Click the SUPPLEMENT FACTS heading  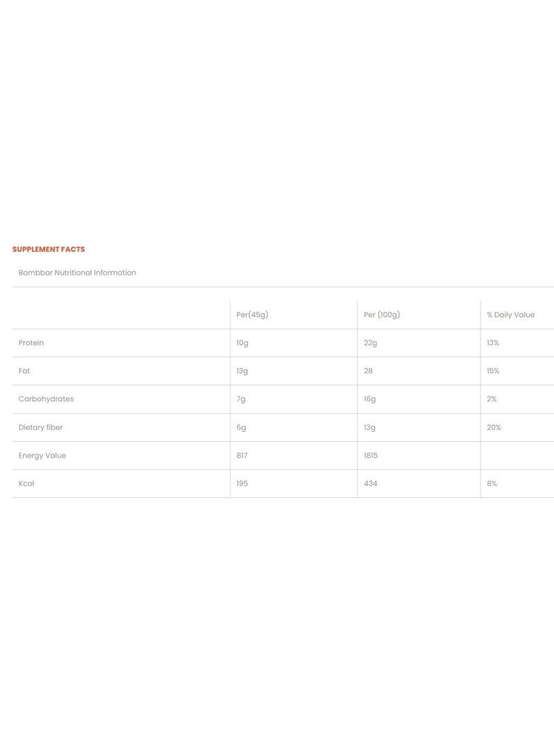pos(48,249)
